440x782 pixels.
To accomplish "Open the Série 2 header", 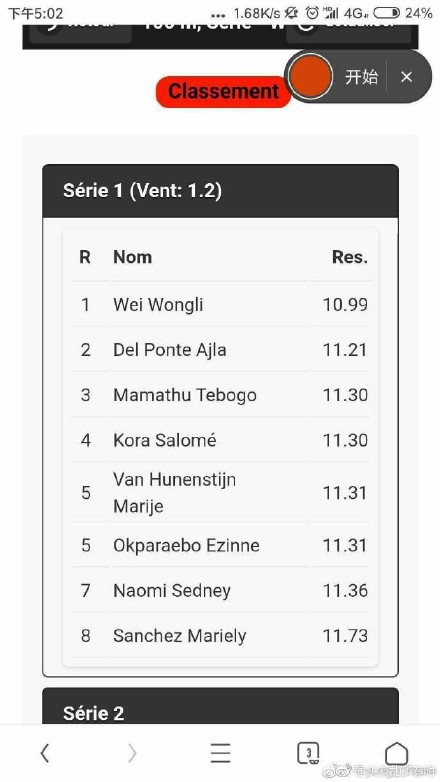I will tap(220, 706).
